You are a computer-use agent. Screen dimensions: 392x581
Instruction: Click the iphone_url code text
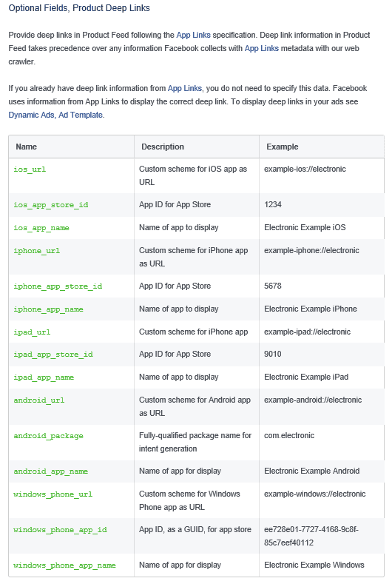point(37,251)
